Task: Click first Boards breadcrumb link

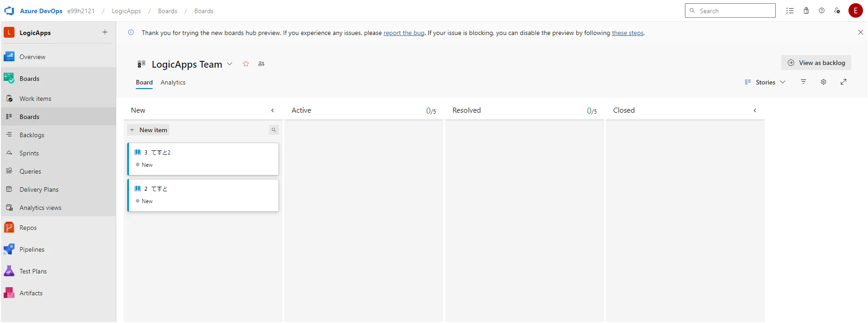Action: click(x=168, y=11)
